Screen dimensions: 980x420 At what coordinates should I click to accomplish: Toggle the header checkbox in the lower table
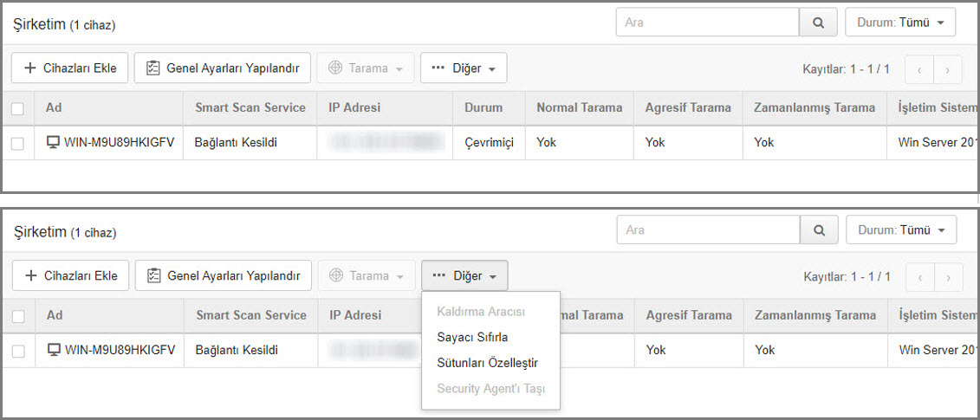coord(18,316)
